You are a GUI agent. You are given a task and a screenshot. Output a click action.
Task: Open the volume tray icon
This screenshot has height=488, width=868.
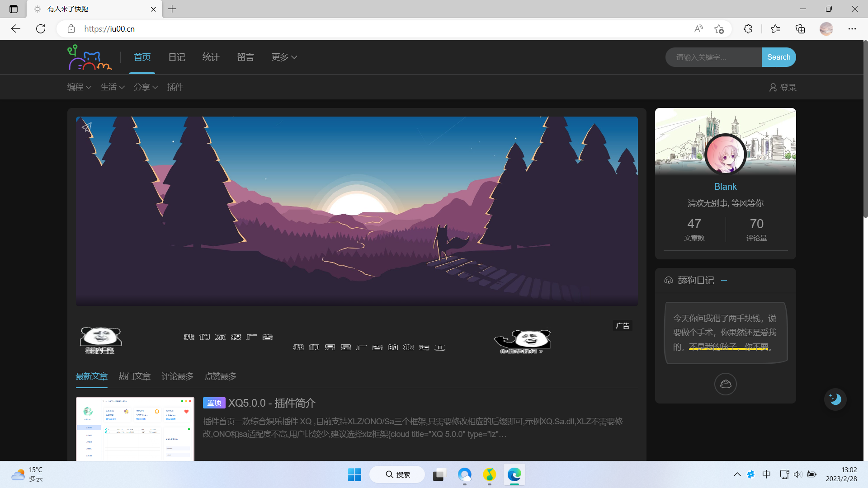[797, 474]
